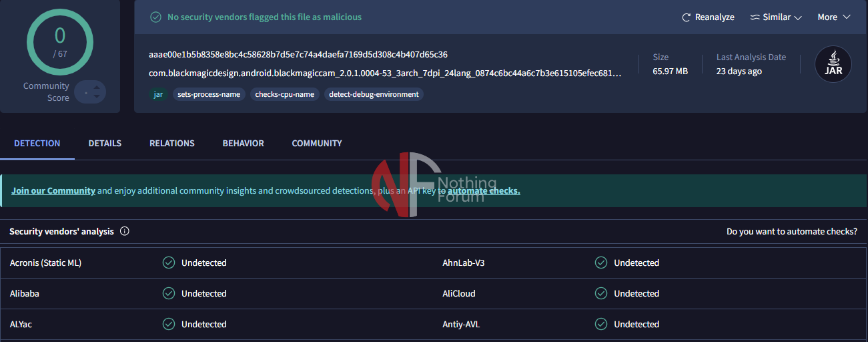Viewport: 868px width, 342px height.
Task: Click the 'AliCloud' vendor name
Action: pyautogui.click(x=459, y=293)
